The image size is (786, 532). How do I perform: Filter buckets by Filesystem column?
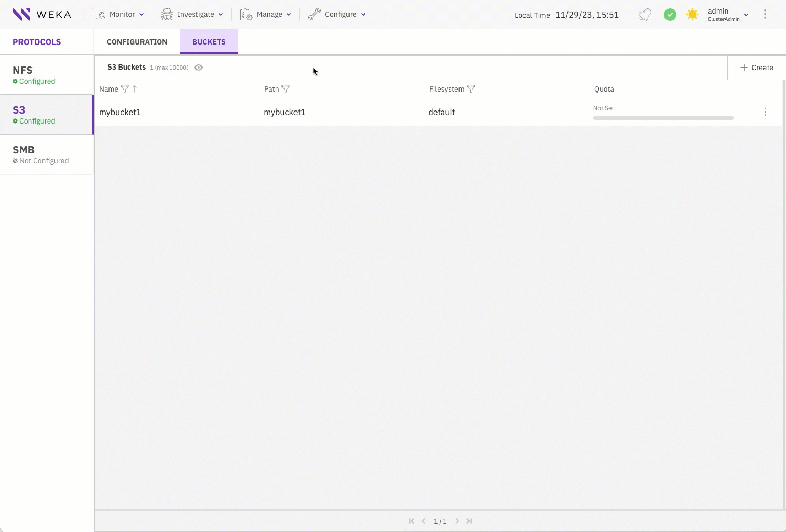pyautogui.click(x=471, y=89)
